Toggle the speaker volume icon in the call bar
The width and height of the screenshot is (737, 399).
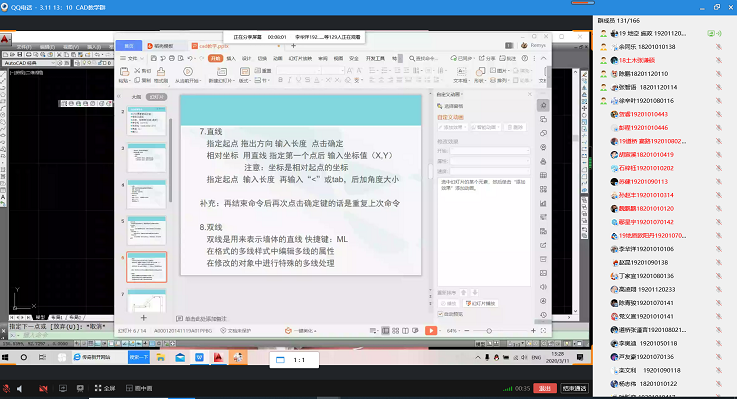20,389
